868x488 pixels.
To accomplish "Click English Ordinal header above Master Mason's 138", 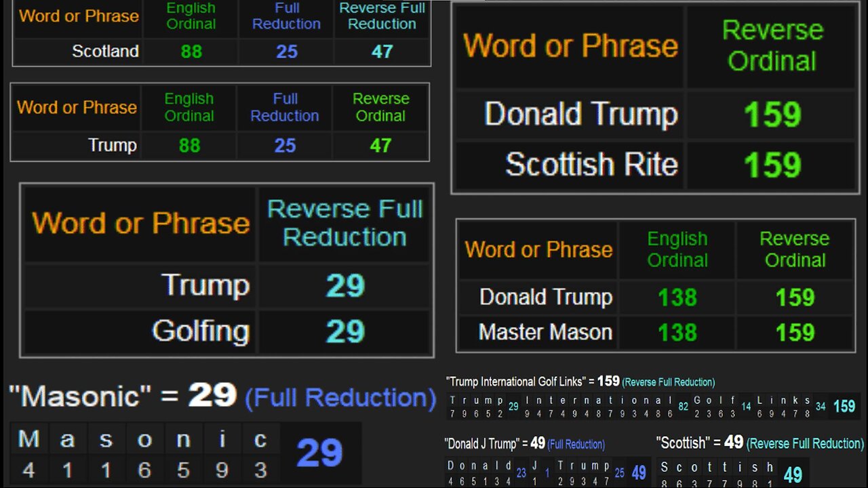I will click(677, 249).
